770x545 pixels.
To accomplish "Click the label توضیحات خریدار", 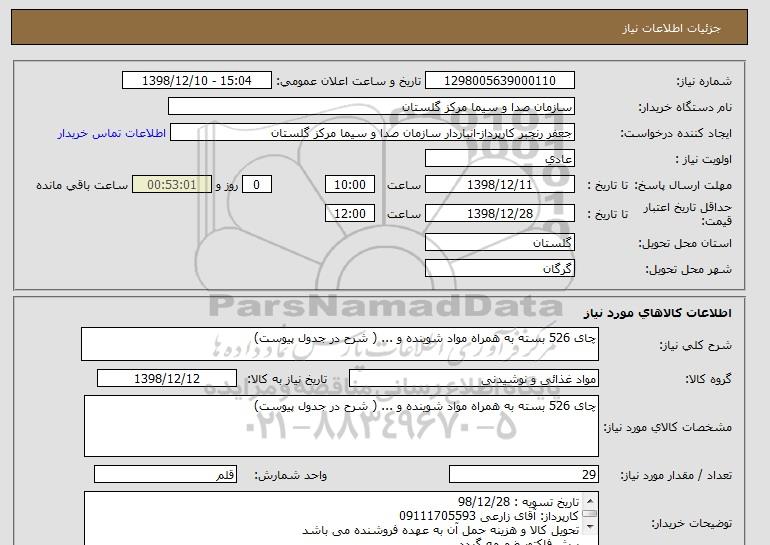I will point(691,523).
